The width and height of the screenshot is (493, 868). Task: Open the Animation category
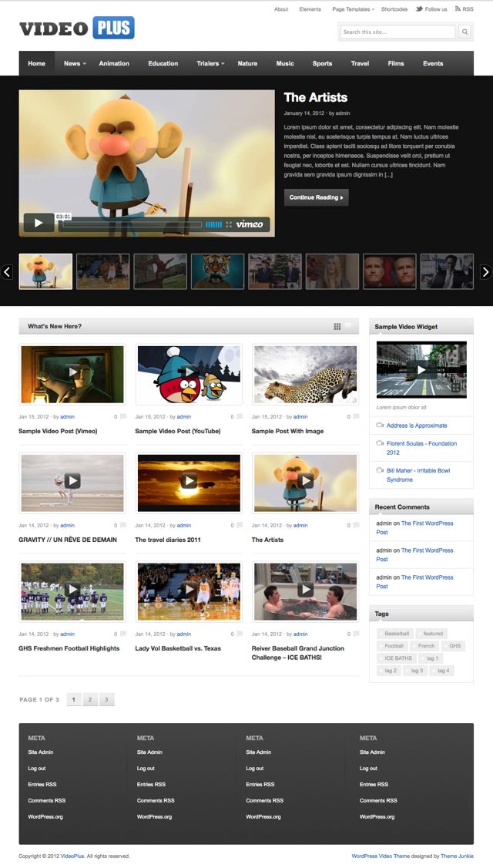pos(114,64)
